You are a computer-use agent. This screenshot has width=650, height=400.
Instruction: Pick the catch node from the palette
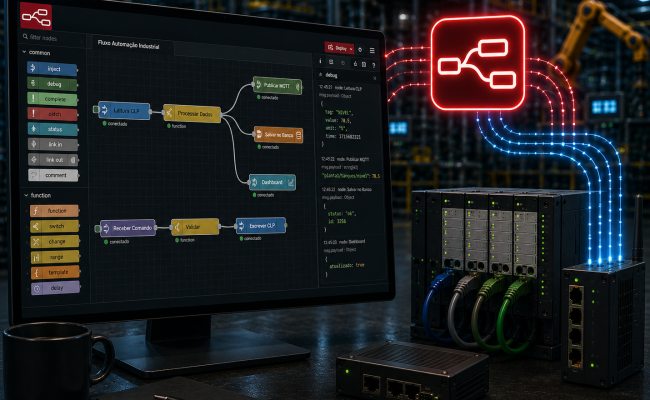52,114
